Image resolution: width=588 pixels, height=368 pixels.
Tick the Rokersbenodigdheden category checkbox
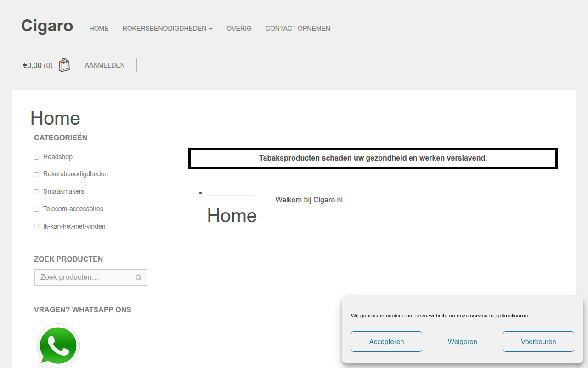pos(37,174)
